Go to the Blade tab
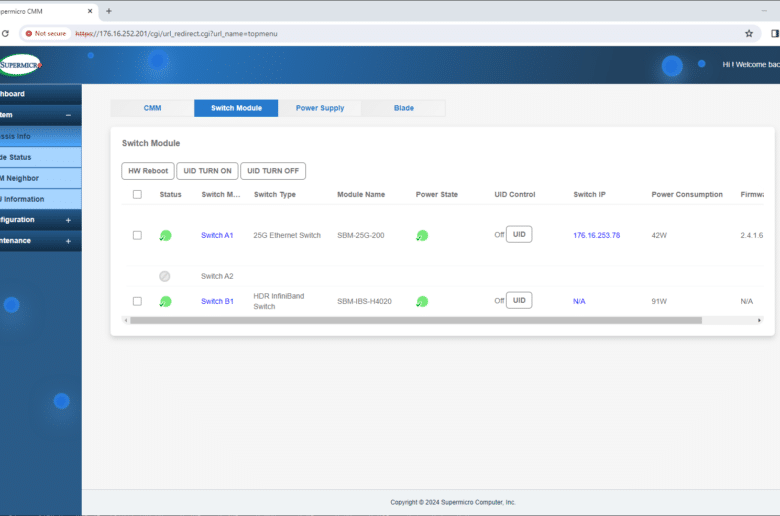Viewport: 780px width, 516px height. point(403,108)
